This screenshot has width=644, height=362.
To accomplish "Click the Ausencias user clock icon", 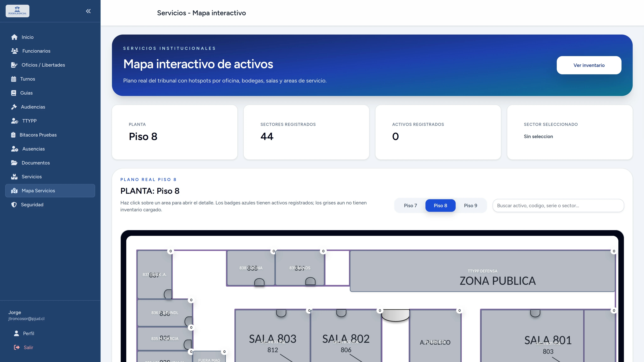I will (14, 149).
